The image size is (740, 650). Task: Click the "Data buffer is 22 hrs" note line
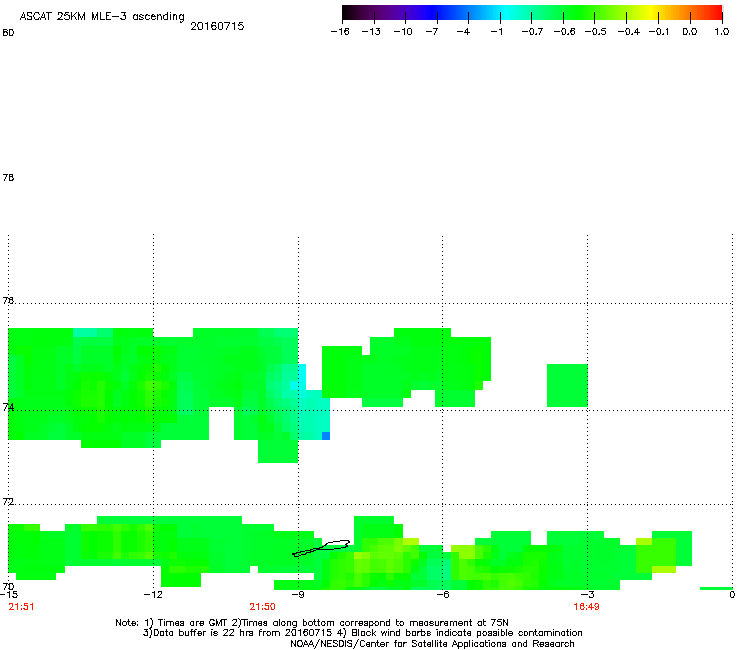click(362, 633)
